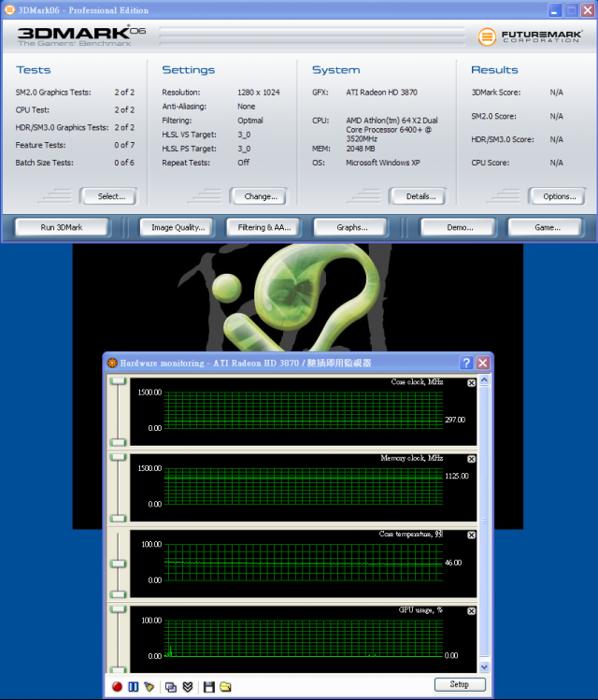This screenshot has width=598, height=700.
Task: Click the monitoring scrollbar up arrow
Action: tap(484, 380)
